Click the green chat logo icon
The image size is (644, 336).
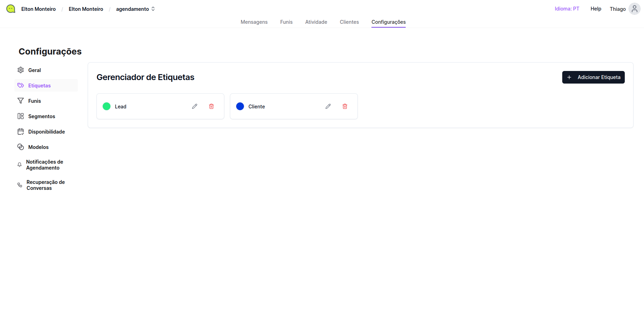(11, 9)
